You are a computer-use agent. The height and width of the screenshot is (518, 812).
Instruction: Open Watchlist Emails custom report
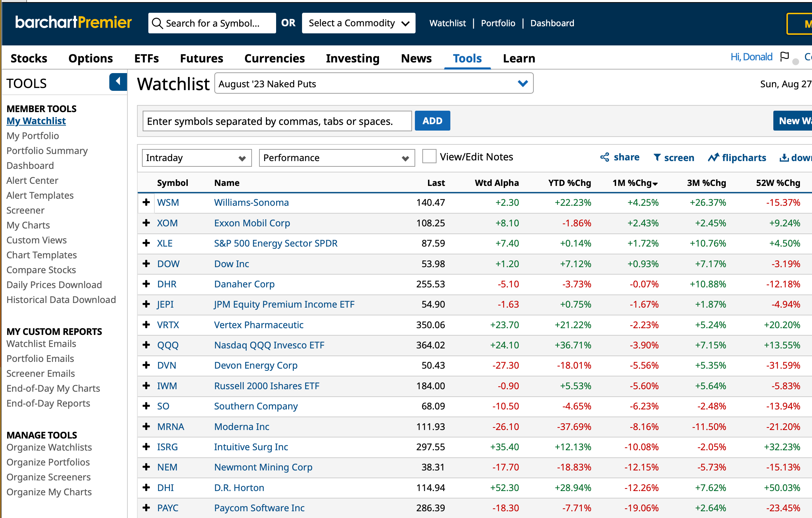pyautogui.click(x=41, y=343)
